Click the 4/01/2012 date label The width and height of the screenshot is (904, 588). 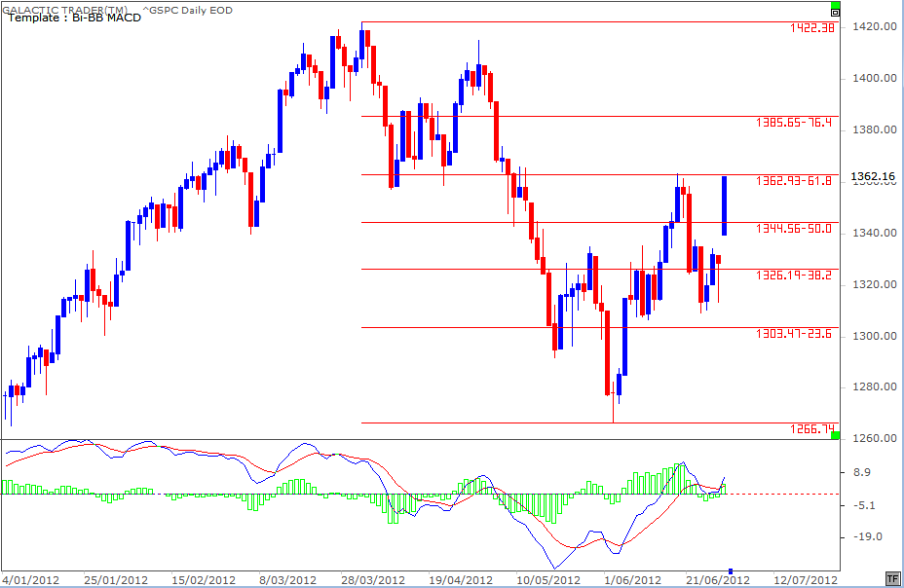tap(31, 579)
